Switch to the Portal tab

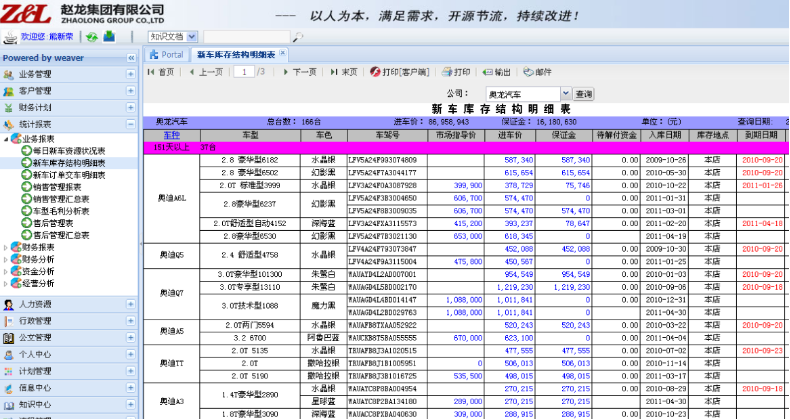coord(166,54)
